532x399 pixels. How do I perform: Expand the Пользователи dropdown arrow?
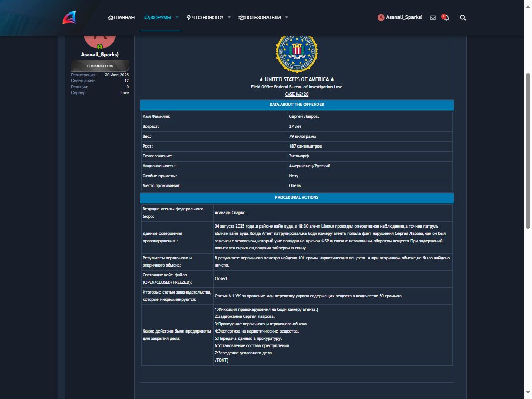[x=286, y=17]
